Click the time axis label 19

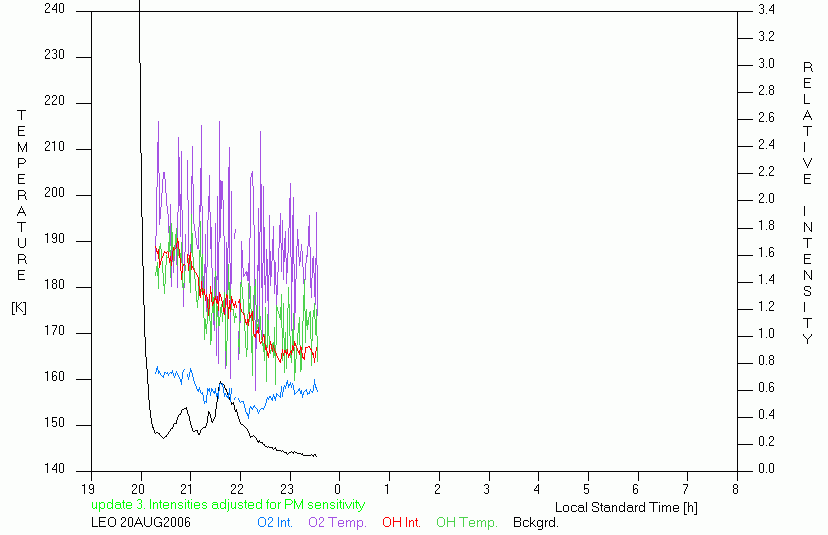[x=88, y=490]
